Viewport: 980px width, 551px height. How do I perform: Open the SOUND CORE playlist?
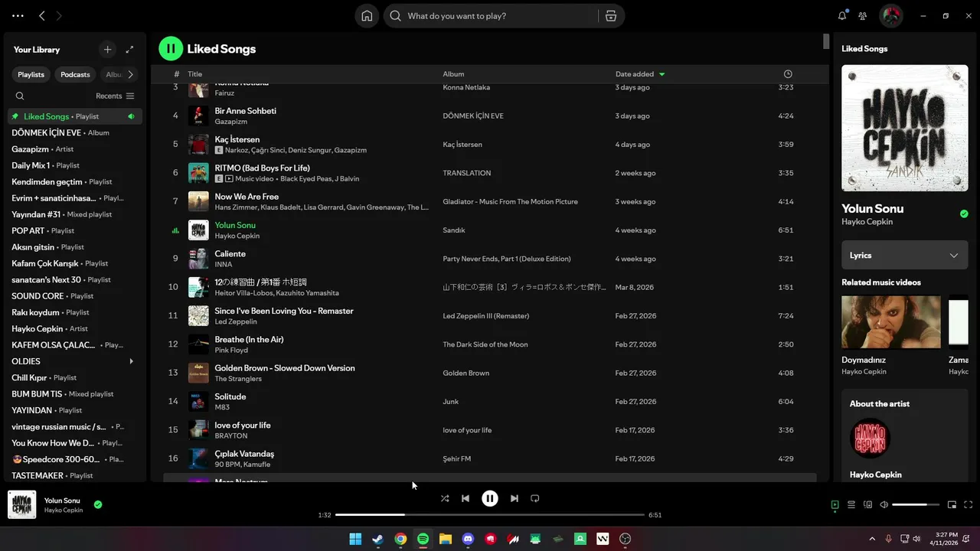(x=74, y=296)
